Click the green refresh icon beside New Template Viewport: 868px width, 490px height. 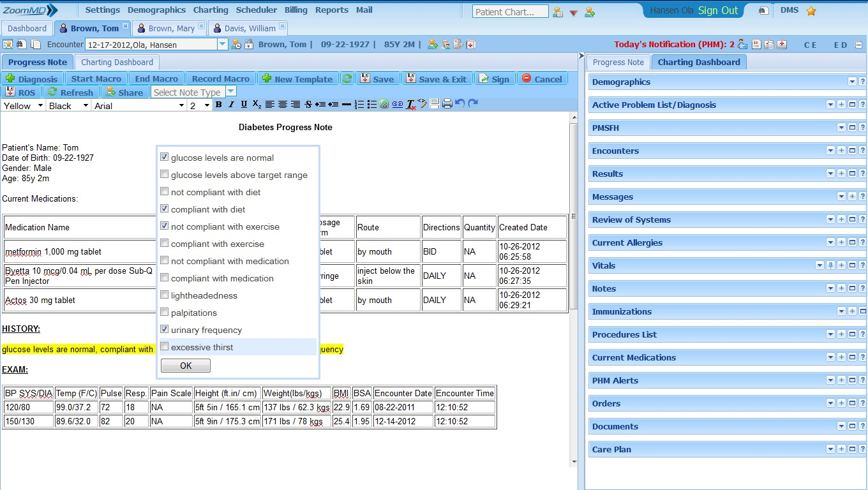click(347, 78)
